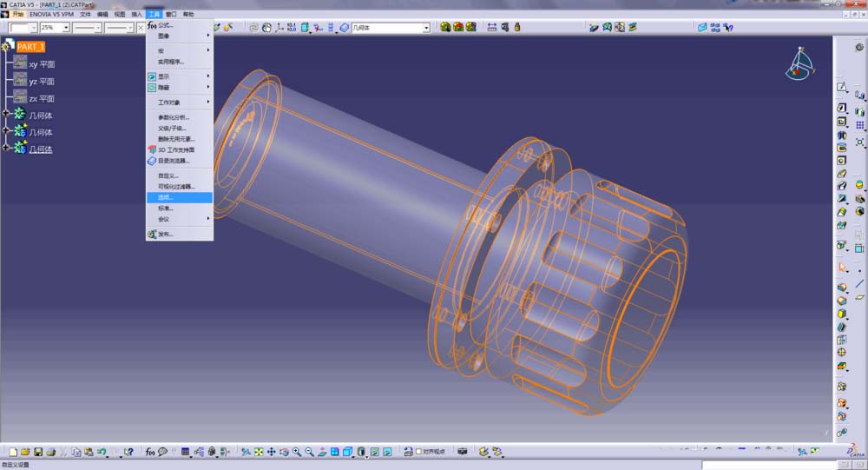Select the xy 平面 tree item
Image resolution: width=868 pixels, height=470 pixels.
[x=42, y=64]
